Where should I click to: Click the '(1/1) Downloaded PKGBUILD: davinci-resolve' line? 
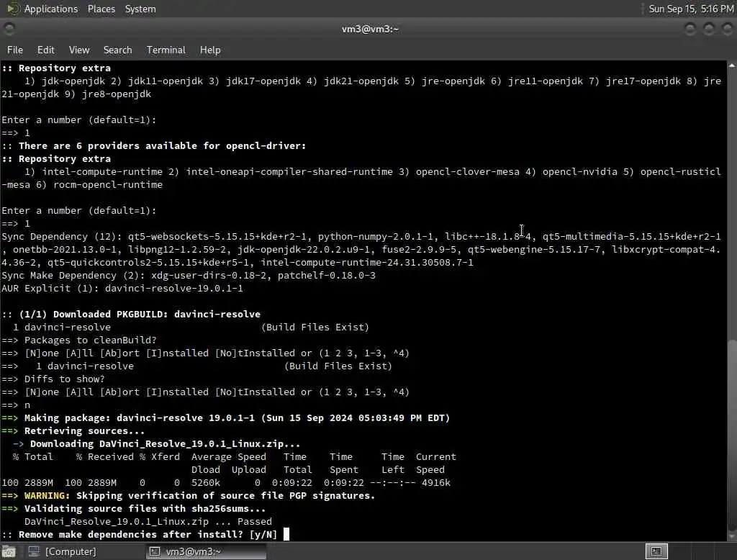(131, 314)
